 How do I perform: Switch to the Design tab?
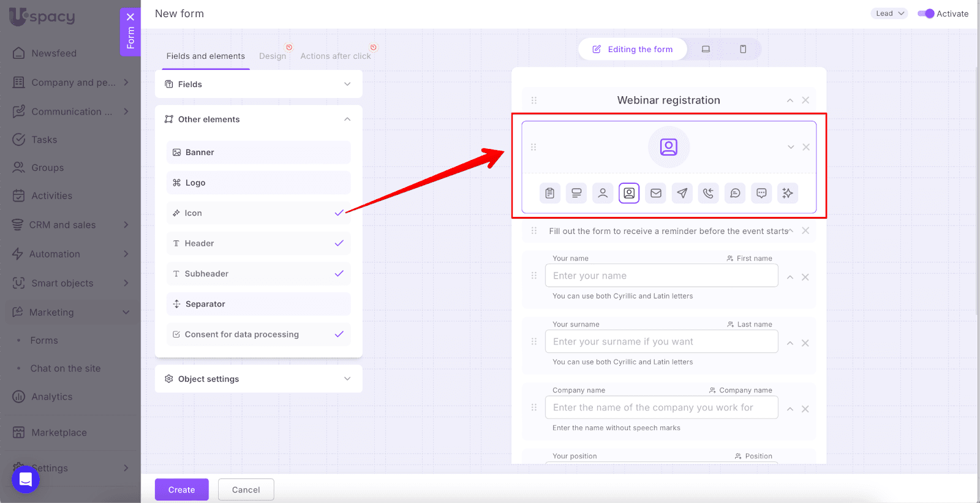pos(273,56)
